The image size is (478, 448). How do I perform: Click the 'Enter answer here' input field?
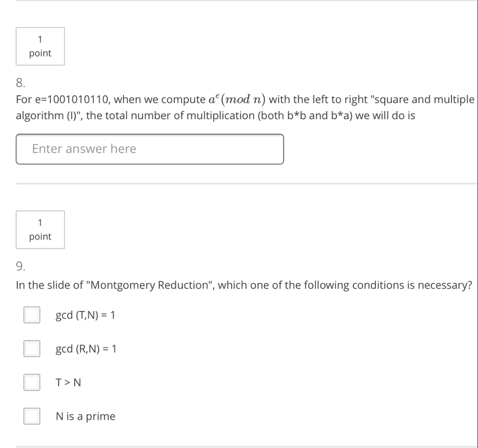coord(149,149)
